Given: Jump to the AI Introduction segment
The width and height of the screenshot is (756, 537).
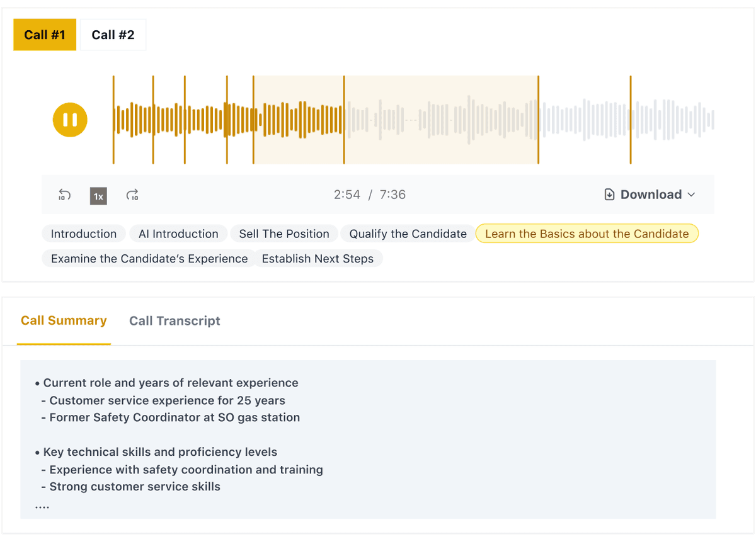Looking at the screenshot, I should point(178,234).
